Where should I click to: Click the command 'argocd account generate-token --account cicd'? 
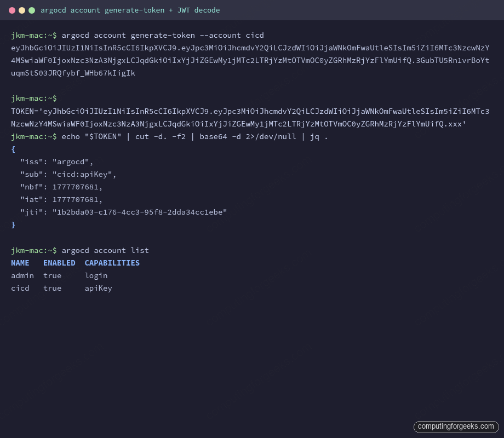[x=163, y=36]
